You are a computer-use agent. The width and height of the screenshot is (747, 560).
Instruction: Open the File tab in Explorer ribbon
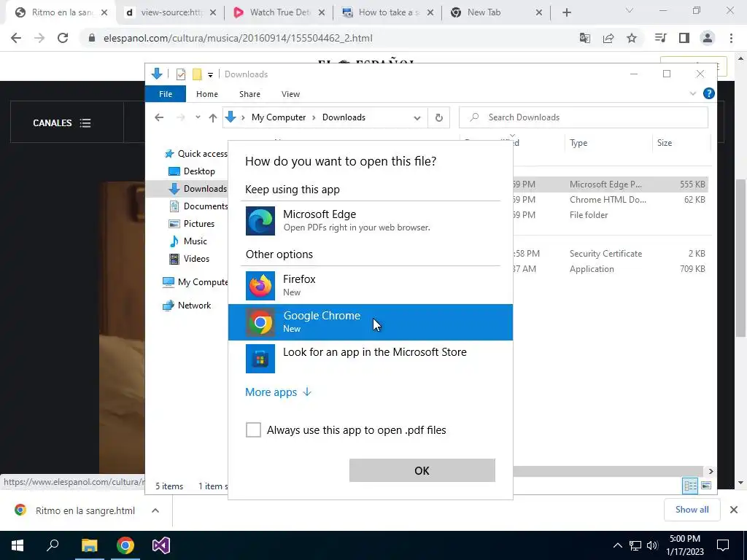pos(166,94)
